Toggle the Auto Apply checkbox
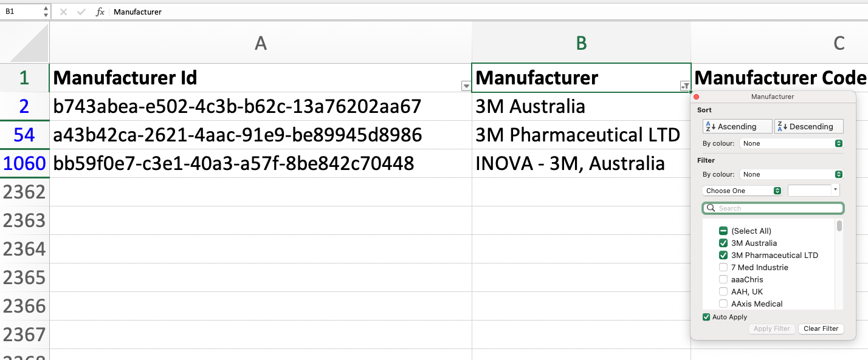The height and width of the screenshot is (360, 868). click(706, 317)
